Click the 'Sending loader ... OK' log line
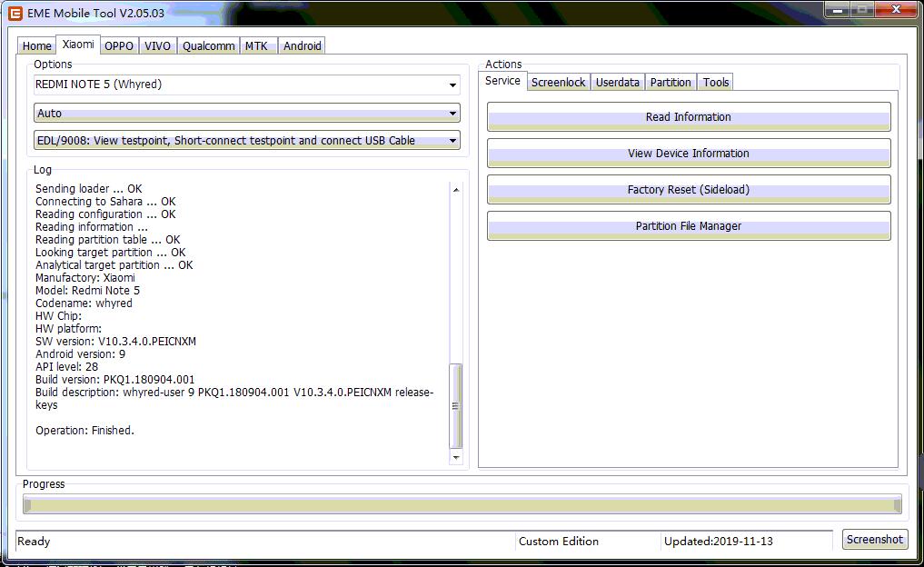Screen dimensions: 924x567 88,189
